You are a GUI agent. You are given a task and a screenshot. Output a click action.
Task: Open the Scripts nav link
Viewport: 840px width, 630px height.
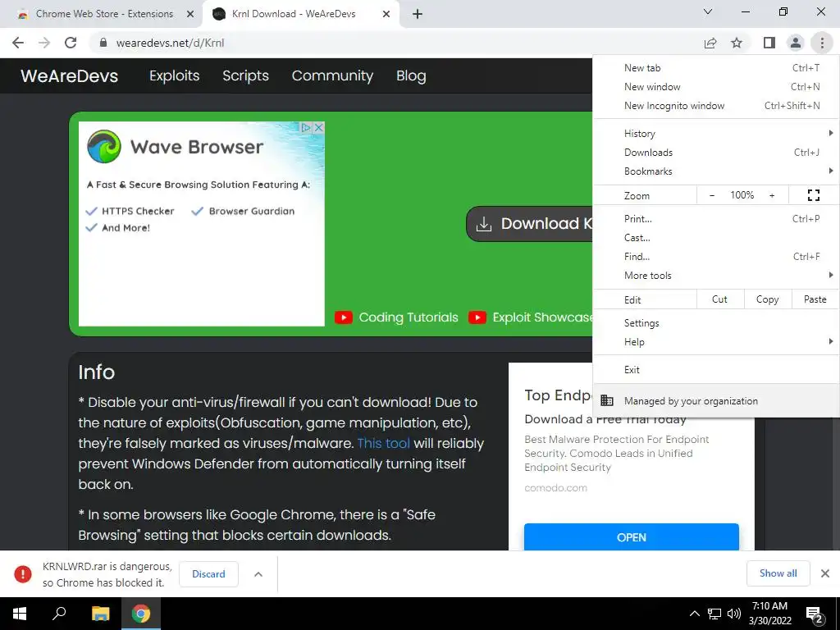point(246,76)
